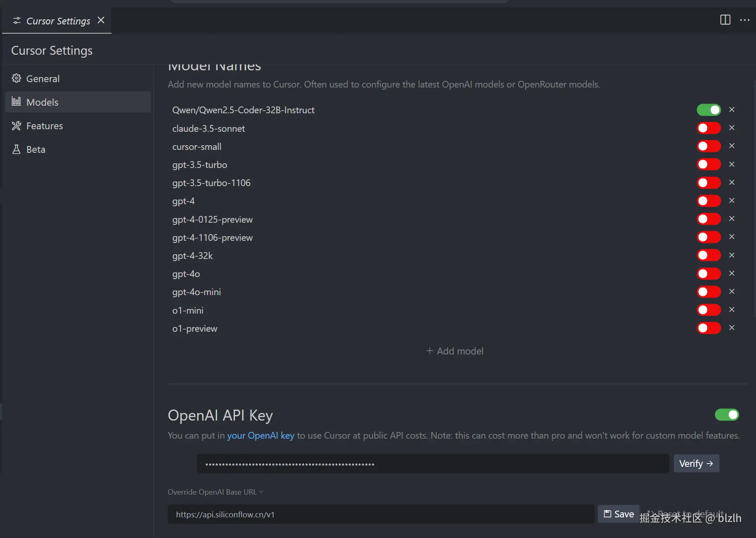Disable the Qwen2.5-Coder-32B-Instruct model toggle

[709, 110]
